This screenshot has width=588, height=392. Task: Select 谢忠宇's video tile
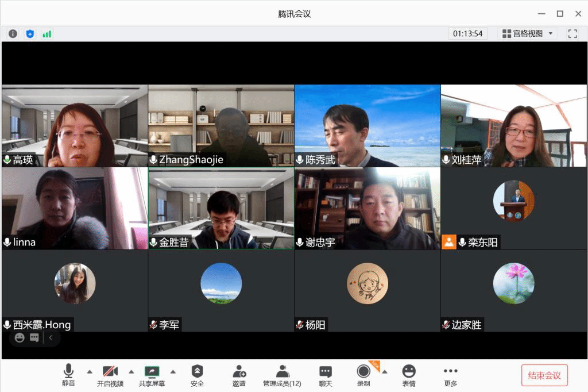point(367,209)
